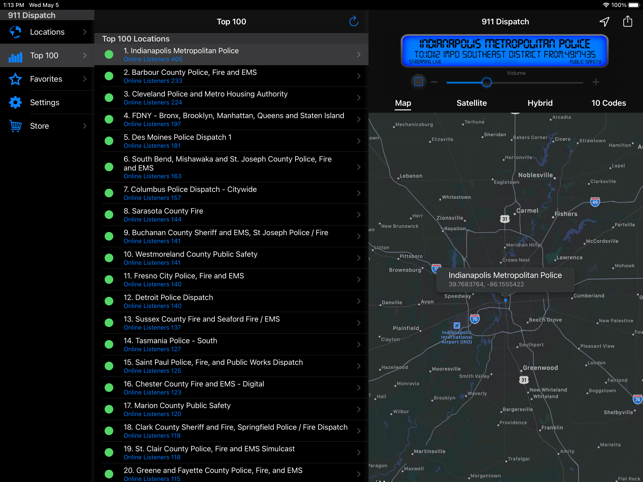Open the chevron for Cleveland Police row
Viewport: 643px width, 482px height.
point(359,98)
